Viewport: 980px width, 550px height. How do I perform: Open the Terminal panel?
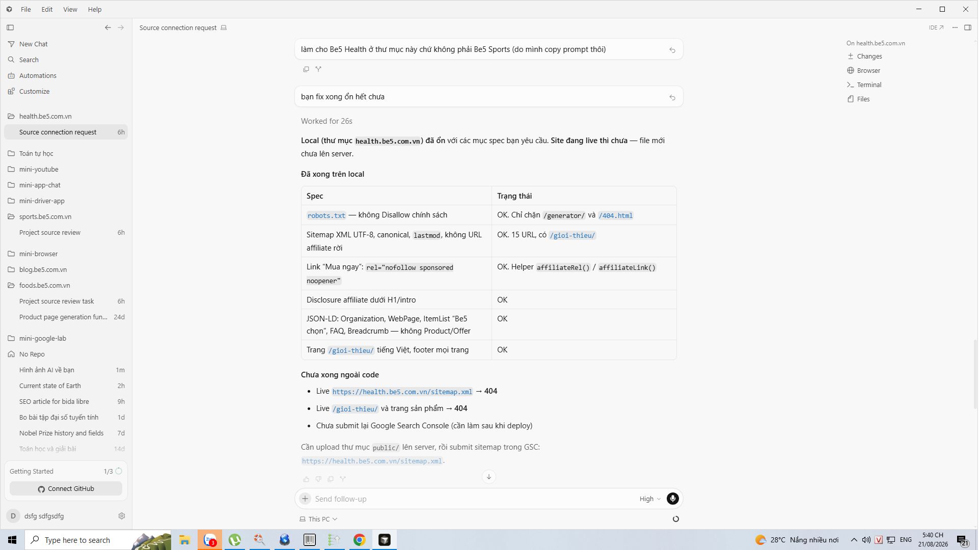pyautogui.click(x=864, y=85)
